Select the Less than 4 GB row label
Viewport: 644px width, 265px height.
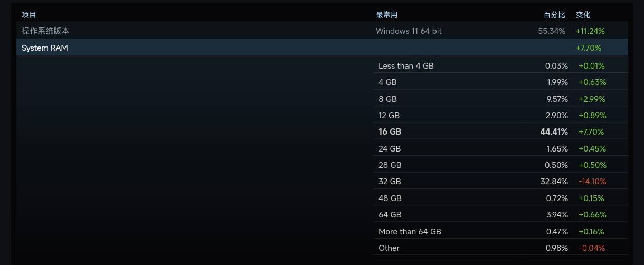[x=406, y=66]
